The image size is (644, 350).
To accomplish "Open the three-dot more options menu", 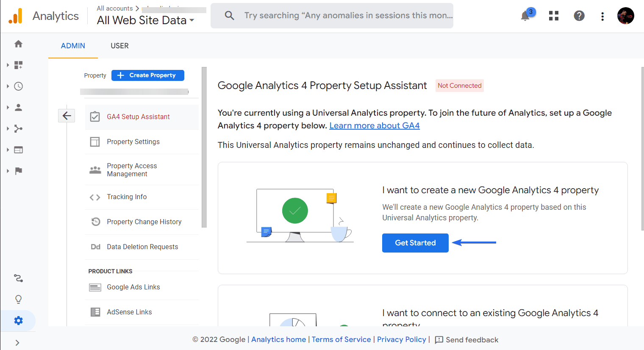I will pos(602,16).
